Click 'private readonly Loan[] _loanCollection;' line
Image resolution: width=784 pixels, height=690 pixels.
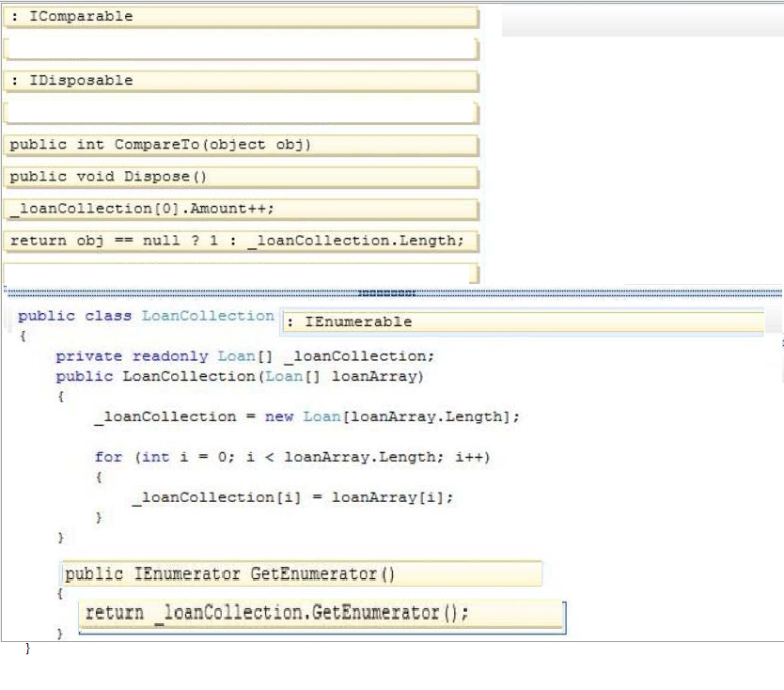(245, 356)
